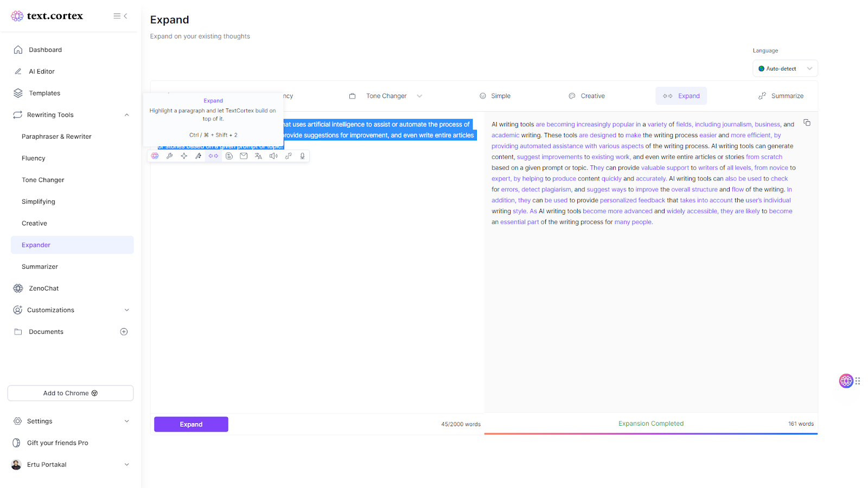Click the microphone icon in floating toolbar
The width and height of the screenshot is (868, 488).
click(x=302, y=156)
